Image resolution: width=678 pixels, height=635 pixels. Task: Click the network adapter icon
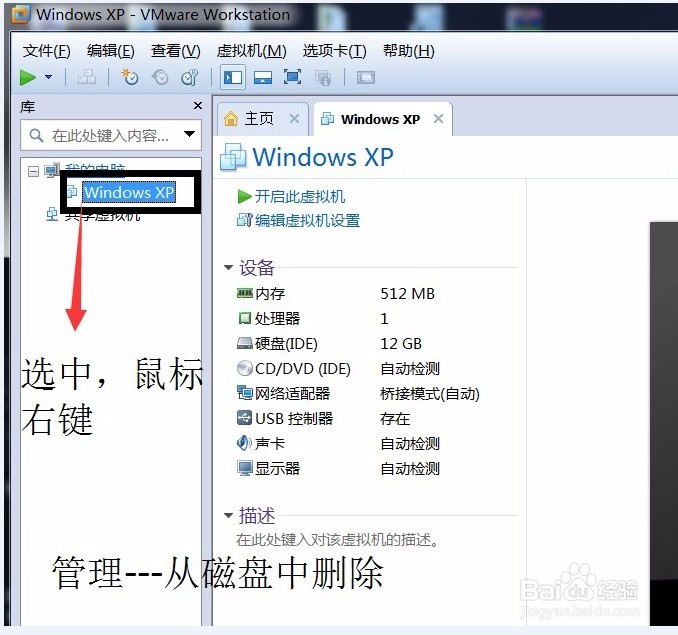[245, 393]
